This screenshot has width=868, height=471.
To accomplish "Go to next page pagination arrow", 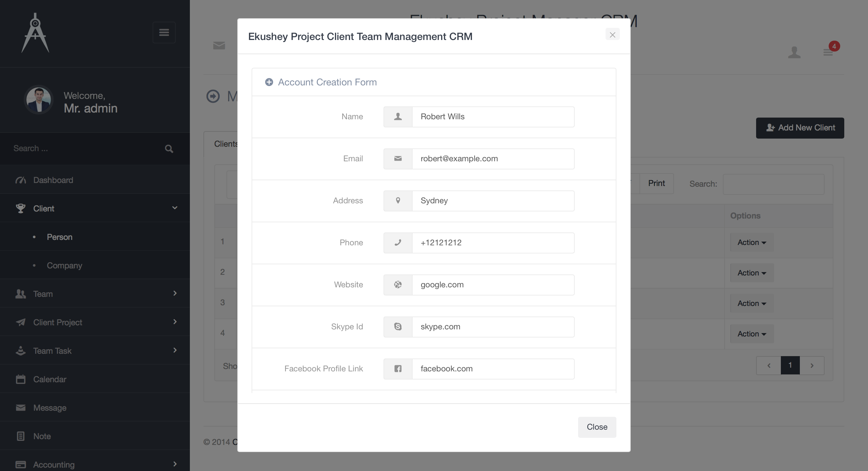I will (x=812, y=365).
